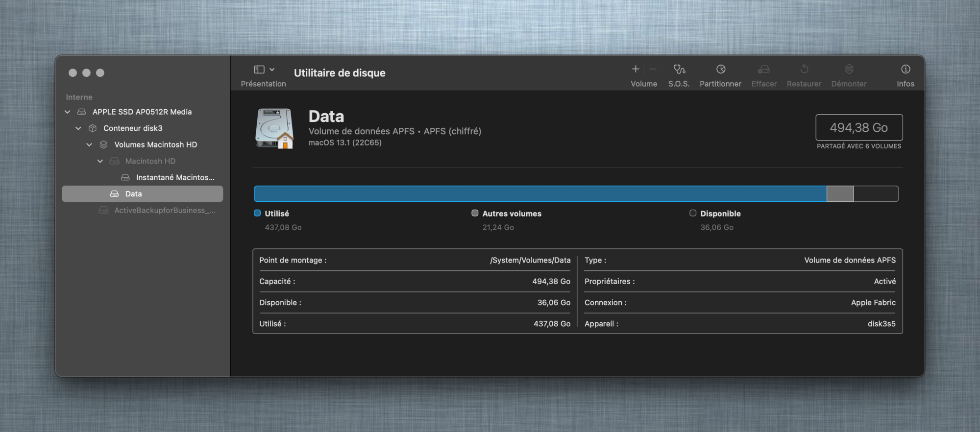Viewport: 980px width, 432px height.
Task: Click the layers icon beside Volumes Macintosh HD
Action: 103,144
